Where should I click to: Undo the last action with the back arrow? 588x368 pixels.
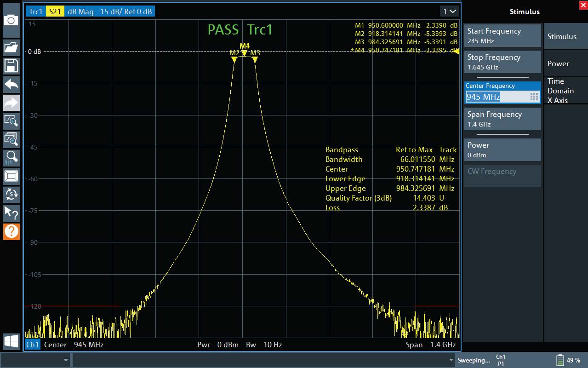(x=11, y=84)
